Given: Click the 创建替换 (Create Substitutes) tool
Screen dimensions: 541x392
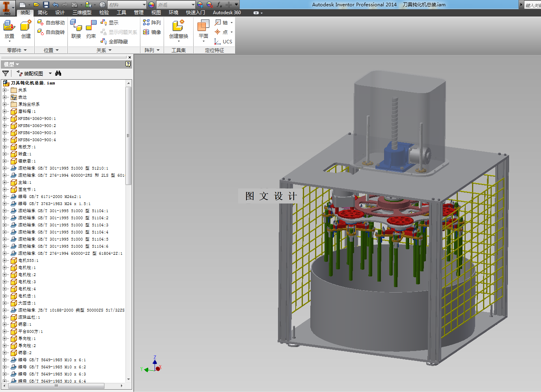Looking at the screenshot, I should tap(179, 31).
